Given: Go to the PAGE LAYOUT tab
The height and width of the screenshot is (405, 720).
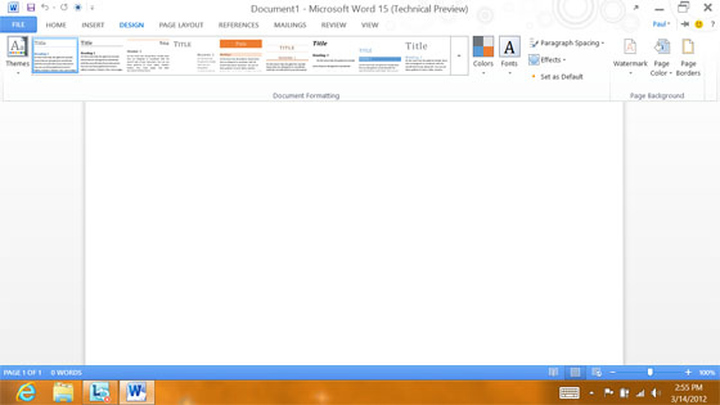Looking at the screenshot, I should pos(181,25).
